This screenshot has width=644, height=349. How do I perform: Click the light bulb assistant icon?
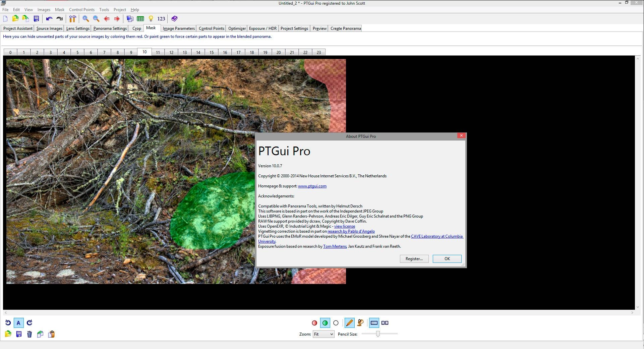(151, 19)
